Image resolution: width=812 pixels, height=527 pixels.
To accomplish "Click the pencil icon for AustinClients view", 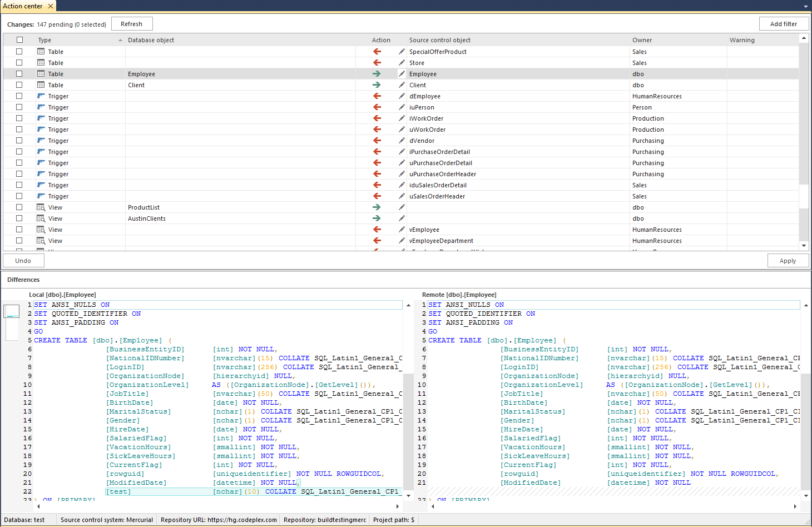I will (402, 218).
